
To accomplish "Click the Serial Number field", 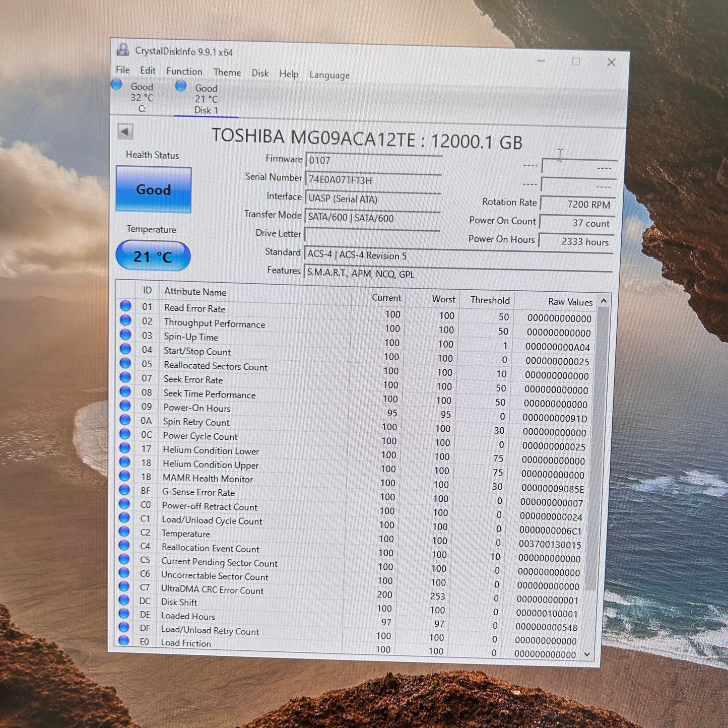I will click(373, 180).
